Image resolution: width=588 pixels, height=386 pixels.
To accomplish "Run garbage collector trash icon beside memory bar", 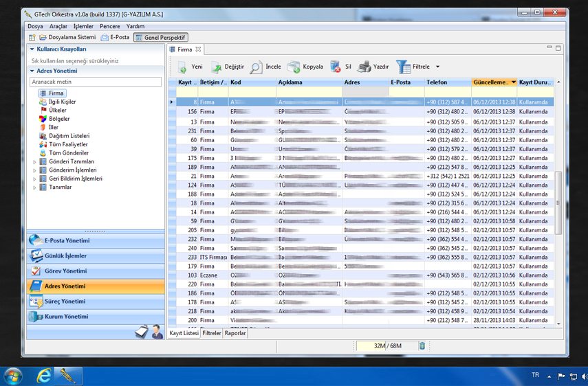I will tap(422, 346).
